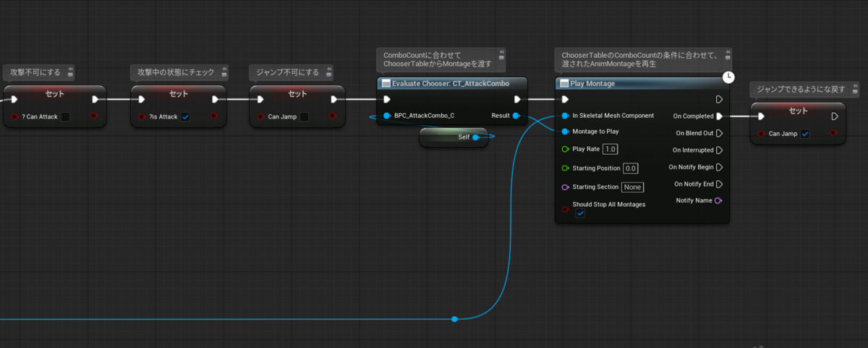Click the BPC_AttackCombo_C input pin
The height and width of the screenshot is (348, 868).
click(x=387, y=116)
